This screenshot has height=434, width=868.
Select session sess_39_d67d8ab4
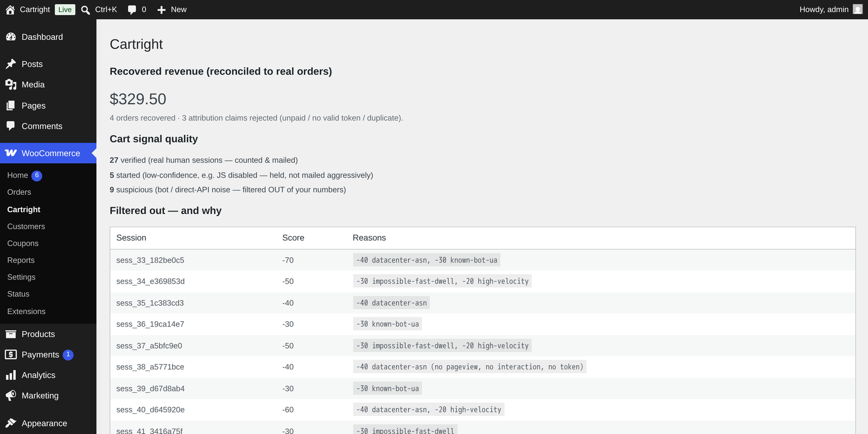(x=150, y=388)
